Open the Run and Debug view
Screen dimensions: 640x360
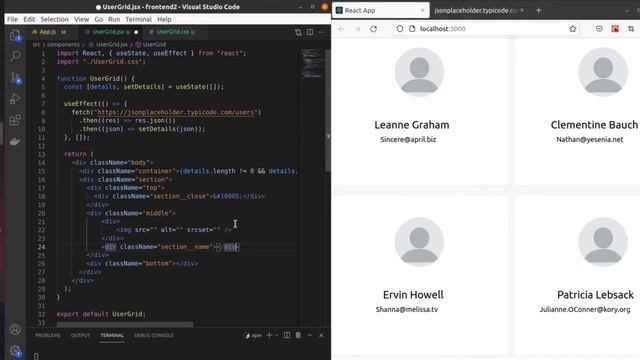15,99
